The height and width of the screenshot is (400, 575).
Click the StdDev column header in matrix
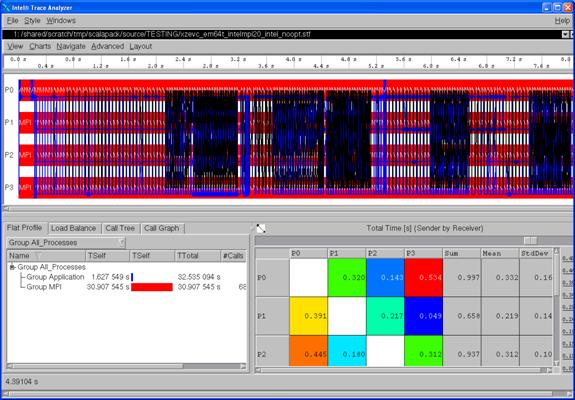pyautogui.click(x=535, y=253)
